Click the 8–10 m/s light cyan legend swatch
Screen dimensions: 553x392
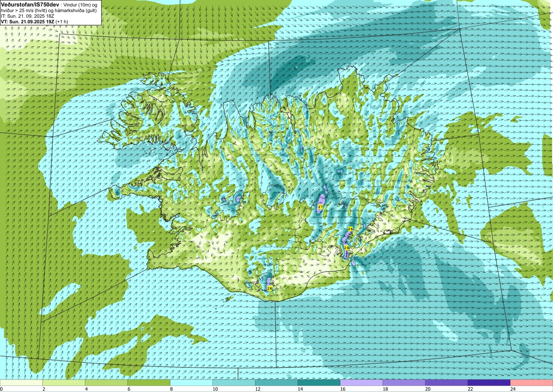pyautogui.click(x=191, y=383)
